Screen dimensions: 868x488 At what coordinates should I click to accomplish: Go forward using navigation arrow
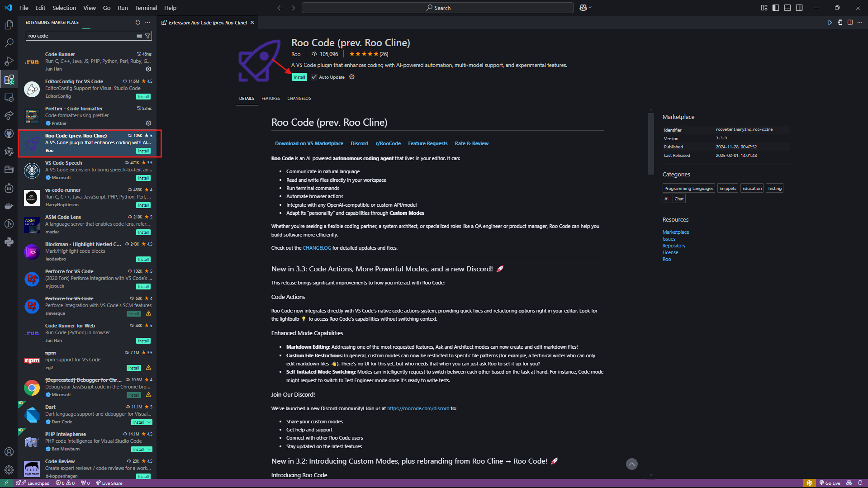292,8
